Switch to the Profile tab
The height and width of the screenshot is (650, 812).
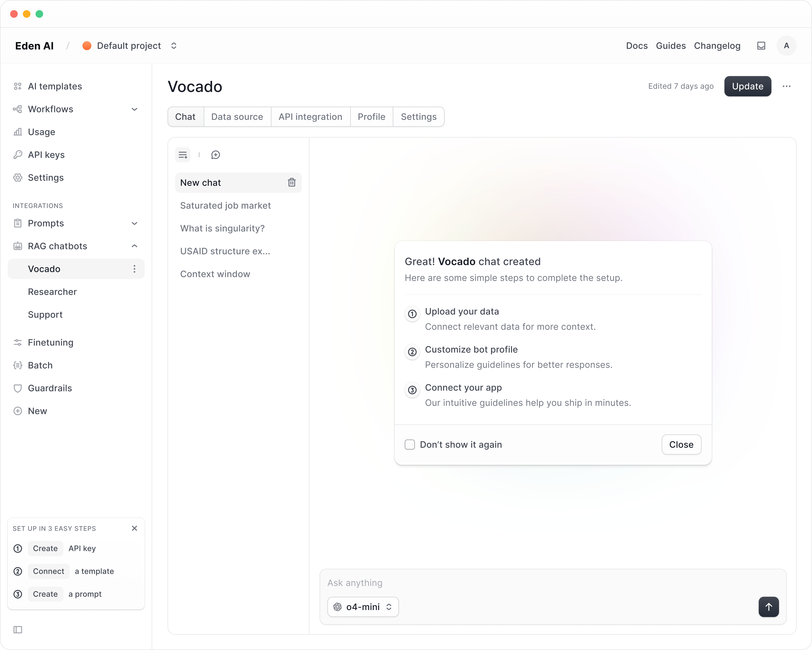(x=372, y=117)
